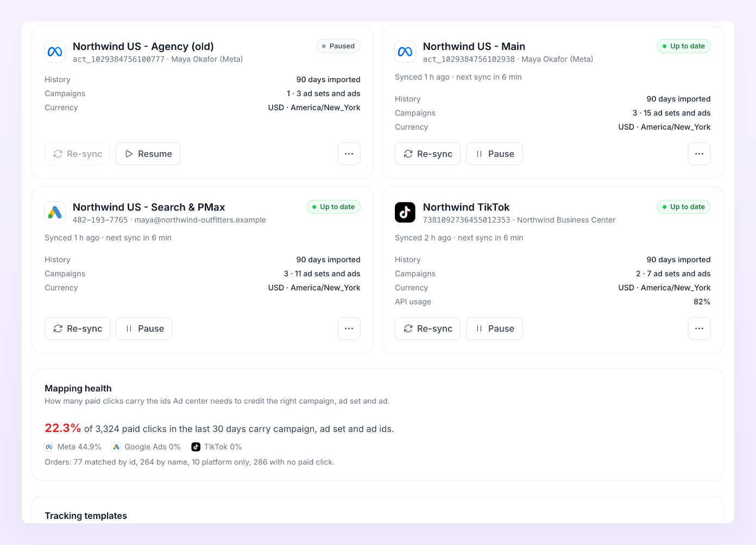Image resolution: width=756 pixels, height=545 pixels.
Task: Click the TikTok 0% mapping value
Action: click(223, 447)
